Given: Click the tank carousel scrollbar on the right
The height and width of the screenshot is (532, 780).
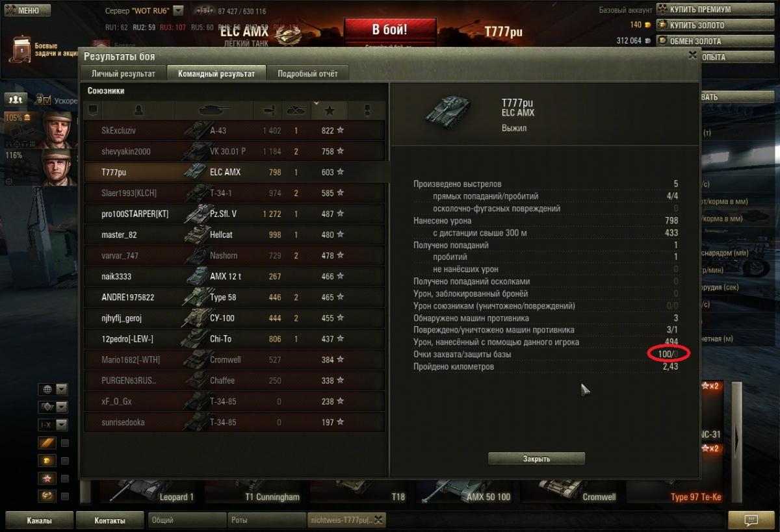Looking at the screenshot, I should (x=736, y=440).
